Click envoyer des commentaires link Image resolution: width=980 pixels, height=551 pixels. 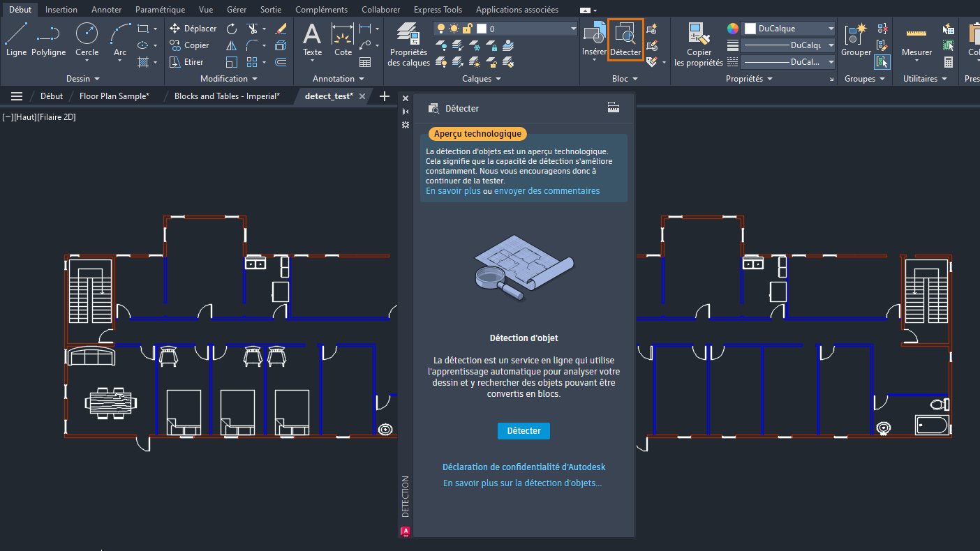[547, 191]
